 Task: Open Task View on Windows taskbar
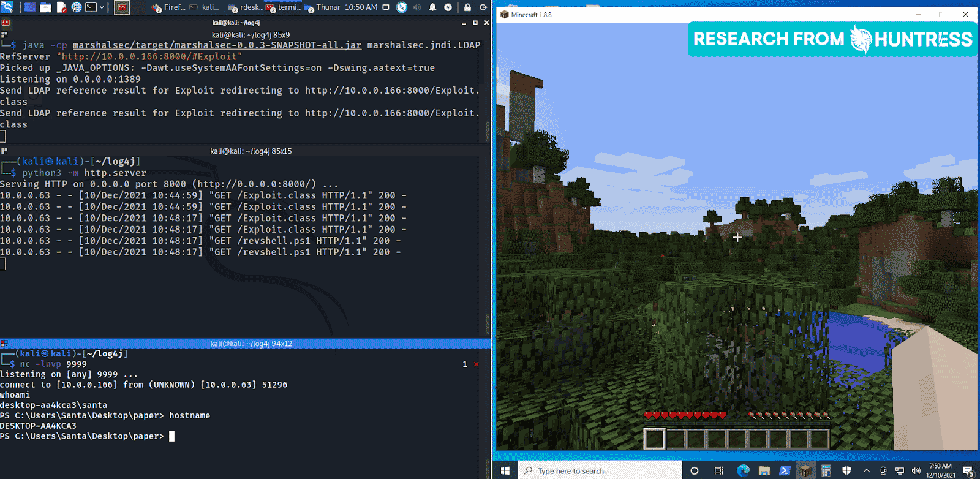[718, 470]
